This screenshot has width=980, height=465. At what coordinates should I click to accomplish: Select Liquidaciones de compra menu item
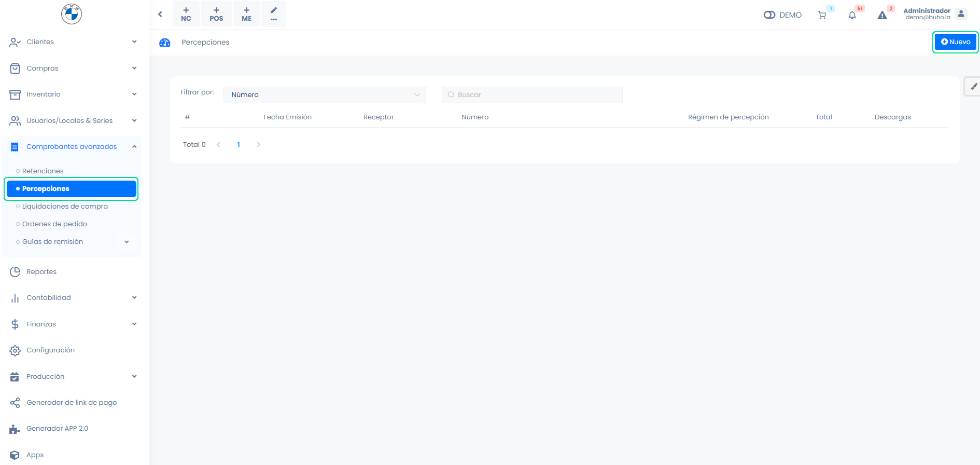coord(65,207)
